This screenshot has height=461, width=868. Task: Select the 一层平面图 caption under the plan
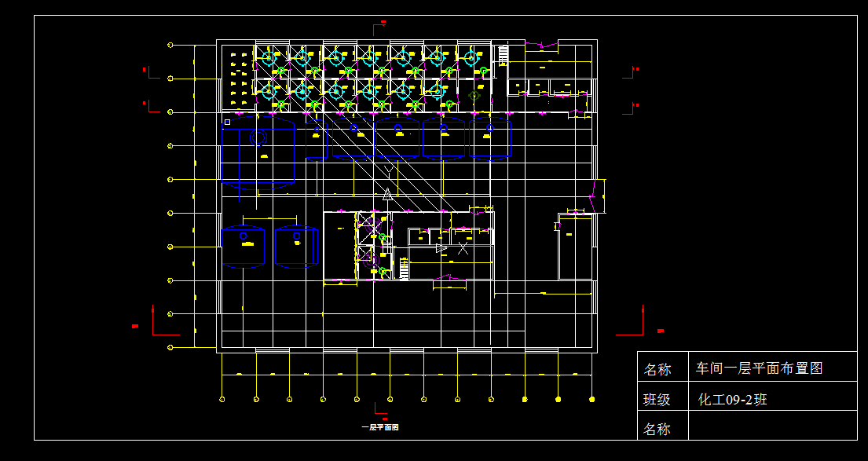pyautogui.click(x=380, y=427)
